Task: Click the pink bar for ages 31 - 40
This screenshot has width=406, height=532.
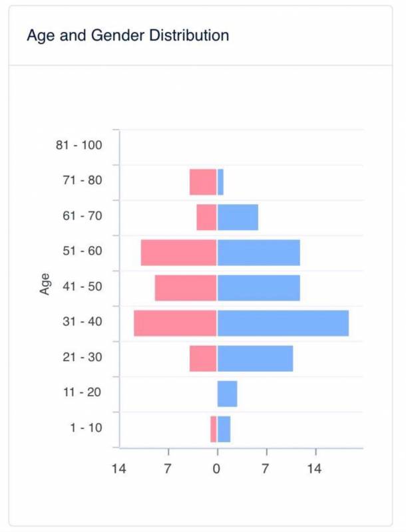Action: pyautogui.click(x=175, y=323)
